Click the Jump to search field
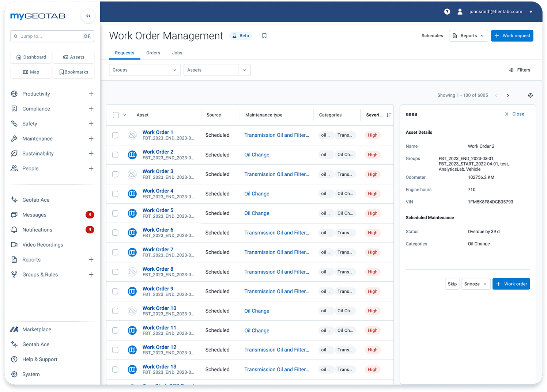Screen dimensions: 547x392 (52, 36)
